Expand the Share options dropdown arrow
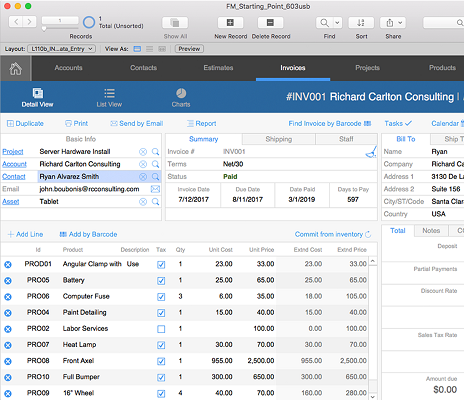The image size is (464, 400). coord(401,23)
